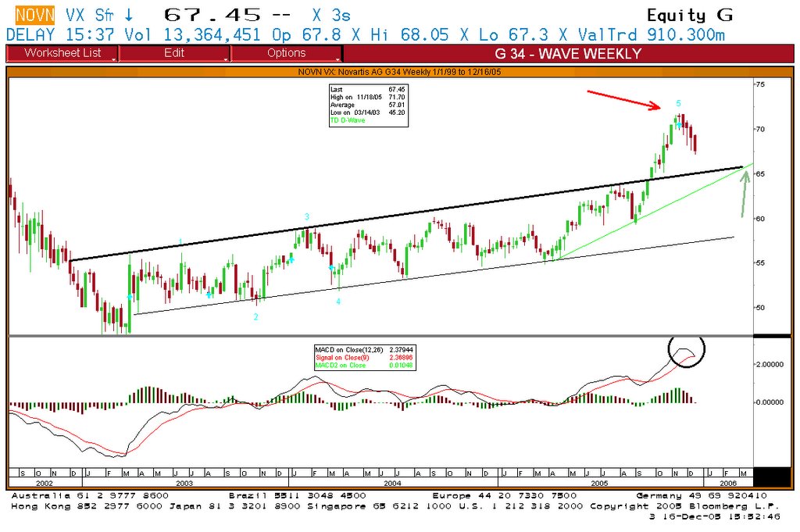Click the 55 price axis label

[x=760, y=263]
